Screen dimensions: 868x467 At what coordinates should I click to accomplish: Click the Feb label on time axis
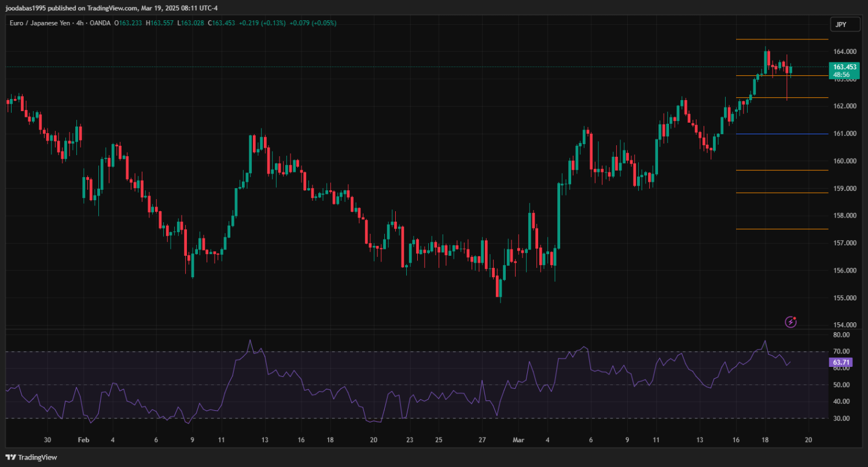tap(83, 440)
